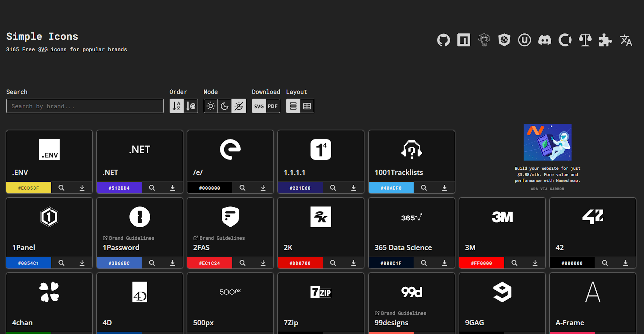Switch to dark mode moon button
Image resolution: width=644 pixels, height=334 pixels.
225,106
